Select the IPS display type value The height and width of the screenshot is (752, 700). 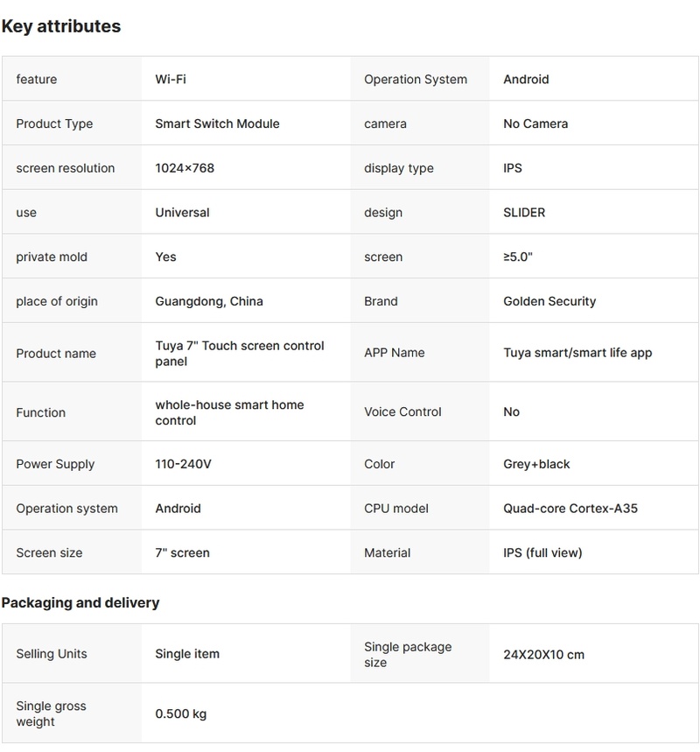click(513, 168)
